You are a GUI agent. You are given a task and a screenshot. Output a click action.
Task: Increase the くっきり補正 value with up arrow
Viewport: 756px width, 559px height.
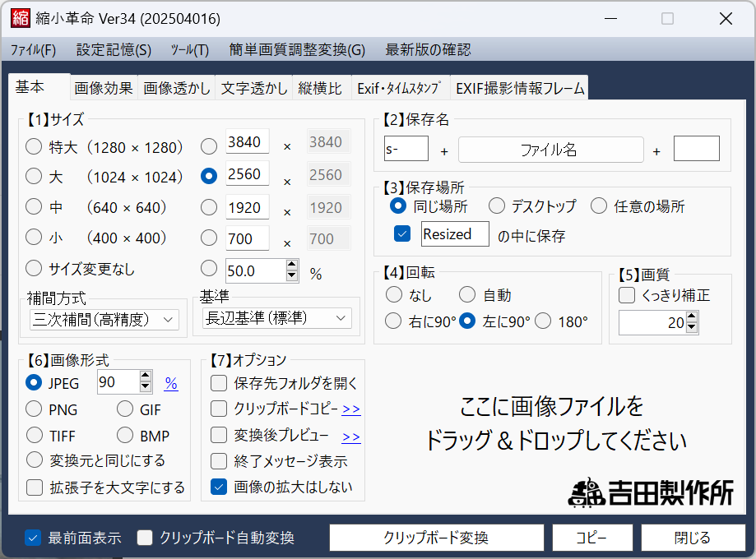pos(691,319)
